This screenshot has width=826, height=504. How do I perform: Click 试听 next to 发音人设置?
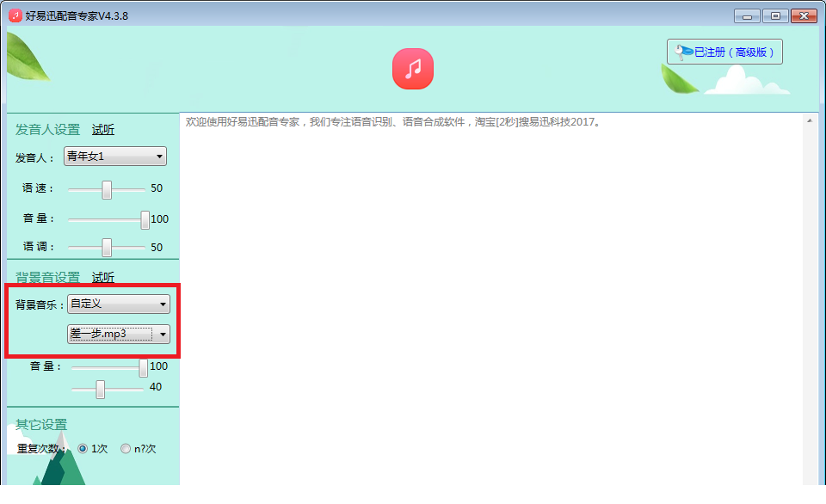coord(103,130)
